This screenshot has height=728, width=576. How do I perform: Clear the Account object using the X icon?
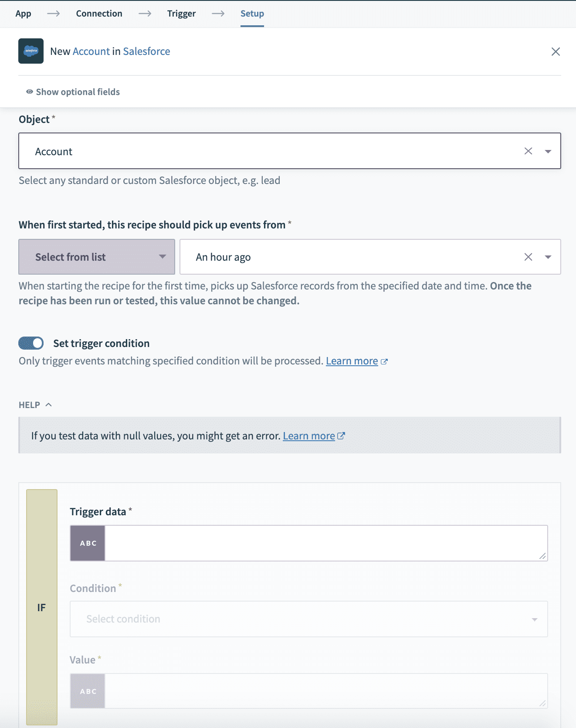click(x=529, y=151)
